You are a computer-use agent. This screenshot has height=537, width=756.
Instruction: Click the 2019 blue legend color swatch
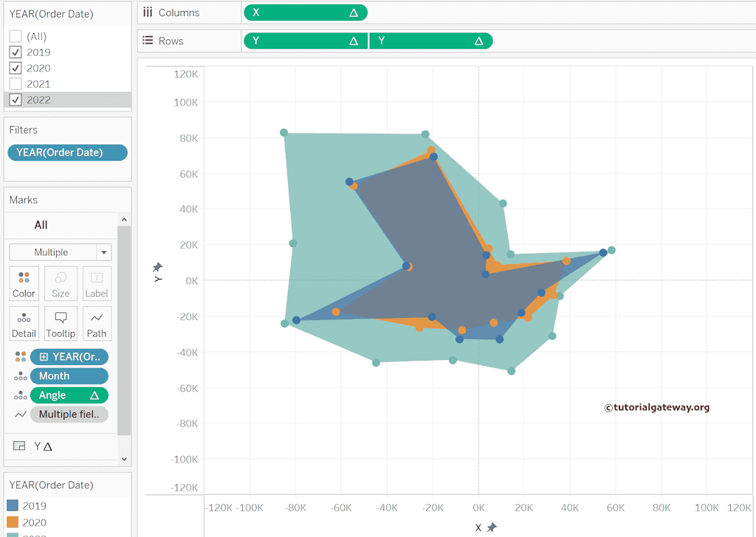point(13,506)
